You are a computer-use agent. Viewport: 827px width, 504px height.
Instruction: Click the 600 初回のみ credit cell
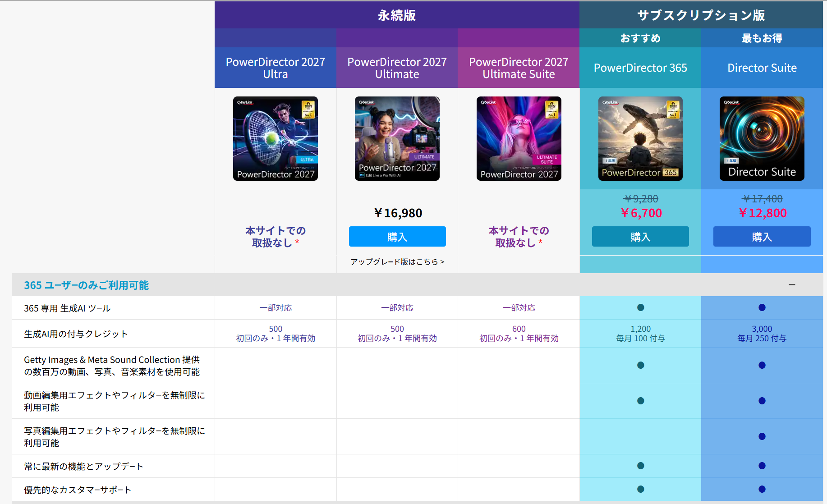coord(519,334)
